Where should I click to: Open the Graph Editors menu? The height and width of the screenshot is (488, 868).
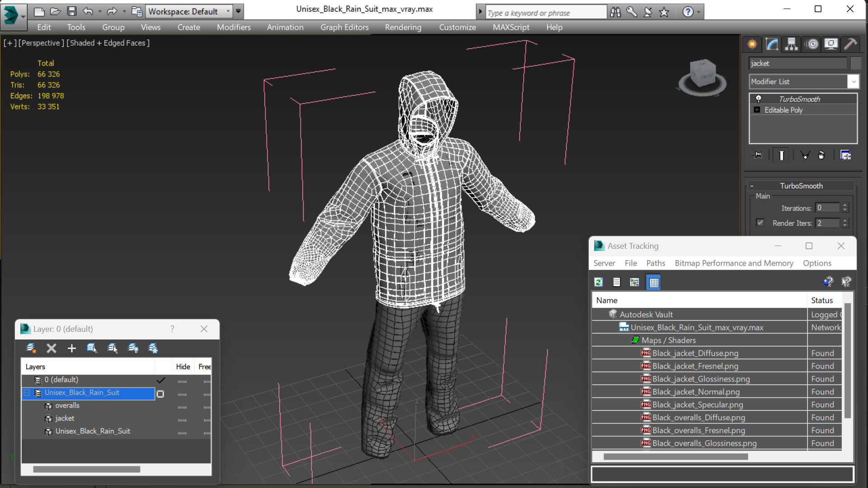[344, 27]
